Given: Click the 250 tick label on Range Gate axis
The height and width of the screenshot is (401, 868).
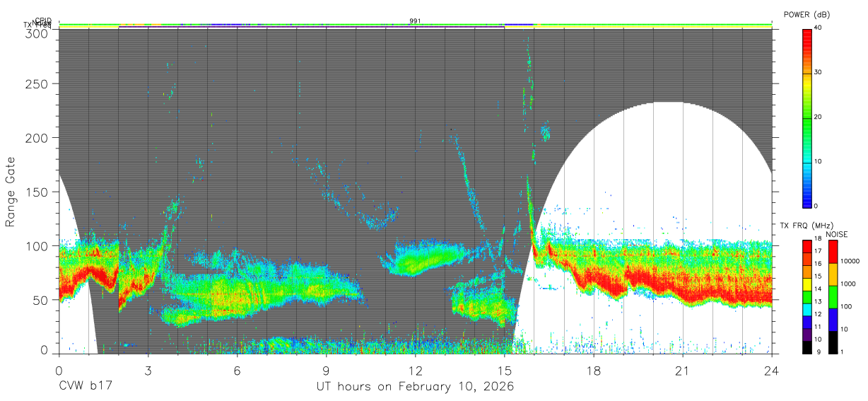Looking at the screenshot, I should pyautogui.click(x=36, y=84).
